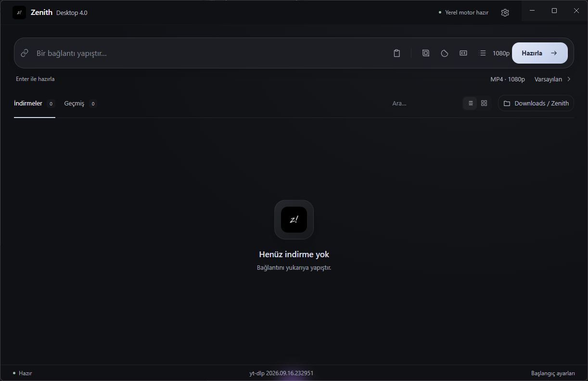The height and width of the screenshot is (381, 588).
Task: Open settings with the gear icon
Action: 505,13
